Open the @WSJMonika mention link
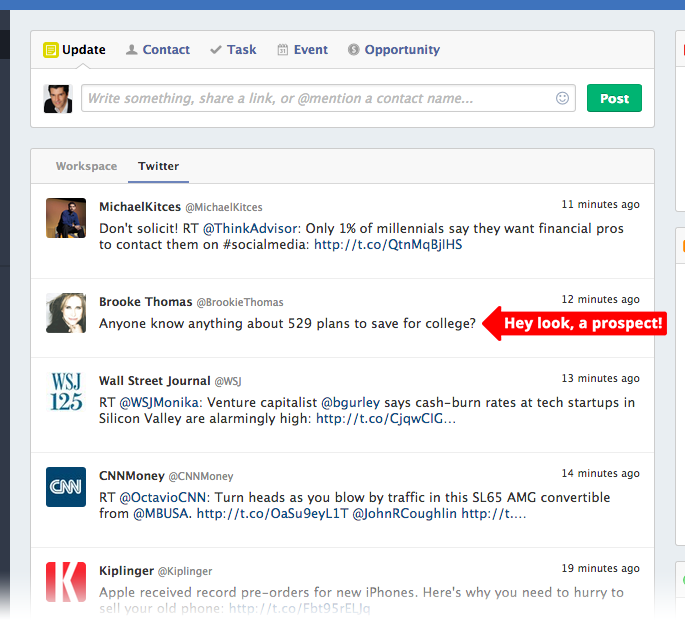The image size is (685, 620). (161, 402)
